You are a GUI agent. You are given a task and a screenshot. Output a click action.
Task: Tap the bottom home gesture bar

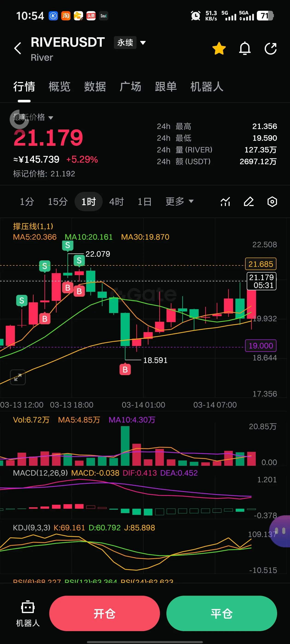coord(145,642)
